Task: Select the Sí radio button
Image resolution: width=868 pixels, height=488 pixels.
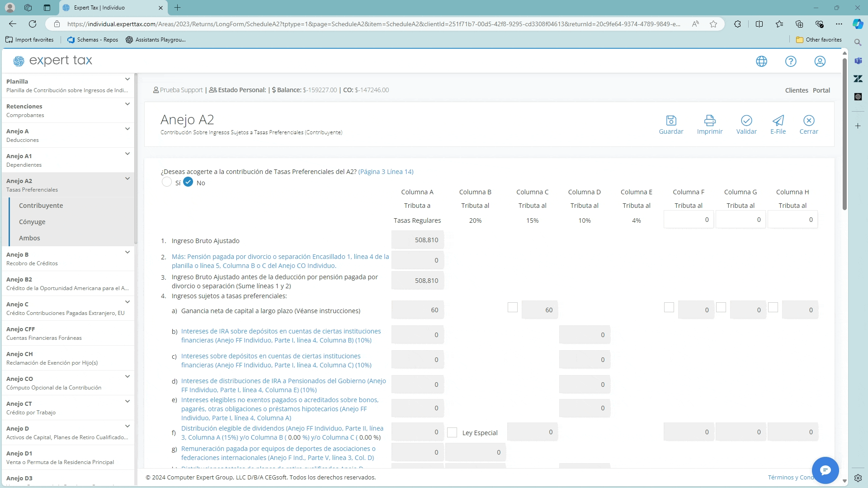Action: coord(167,182)
